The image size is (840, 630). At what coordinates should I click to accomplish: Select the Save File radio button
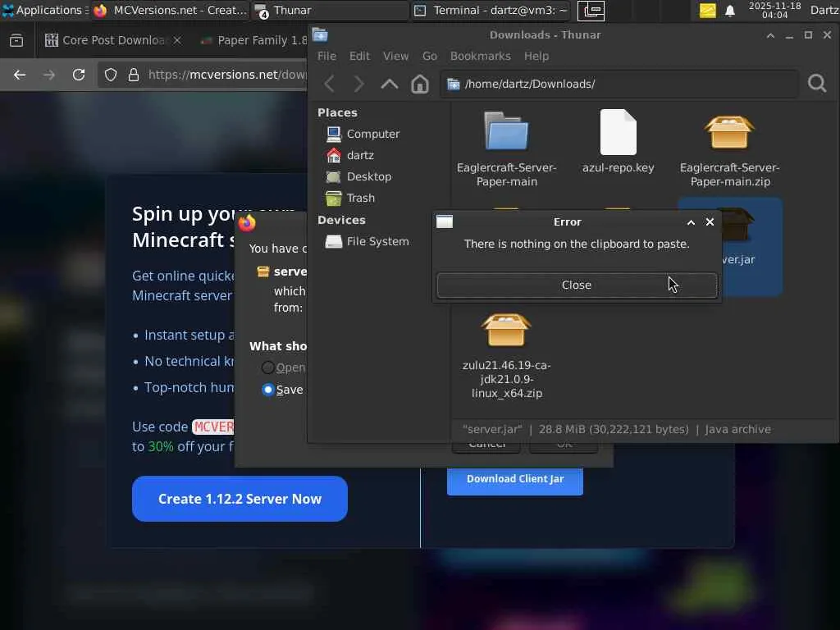(268, 390)
